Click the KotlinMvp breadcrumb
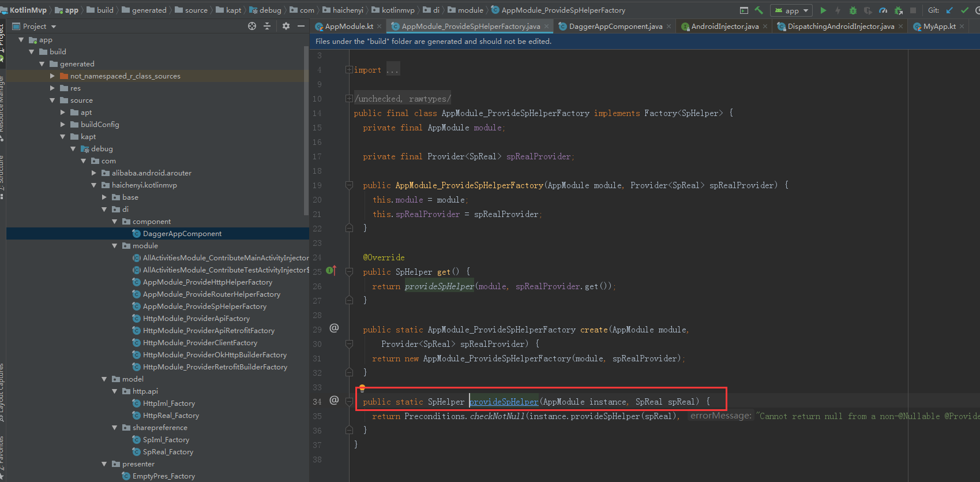Viewport: 980px width, 482px height. [x=28, y=10]
